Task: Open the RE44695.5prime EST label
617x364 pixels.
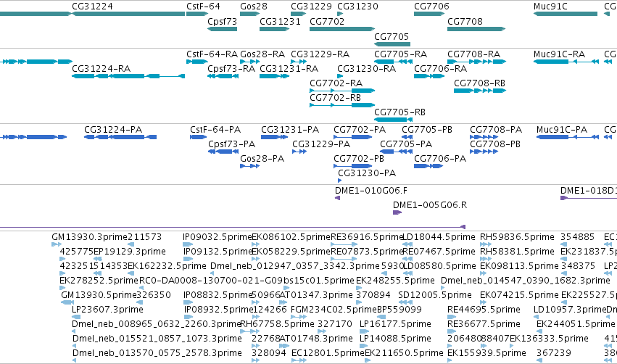Action: point(484,310)
